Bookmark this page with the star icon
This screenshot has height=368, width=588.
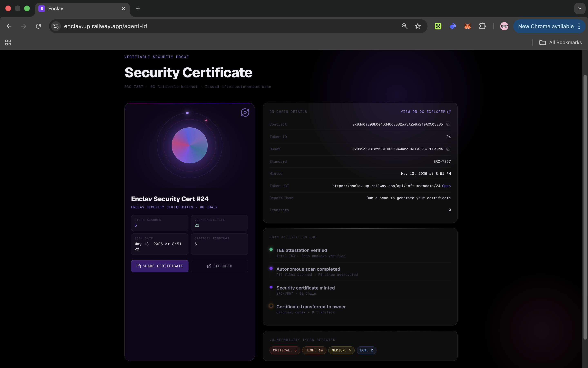pos(418,26)
